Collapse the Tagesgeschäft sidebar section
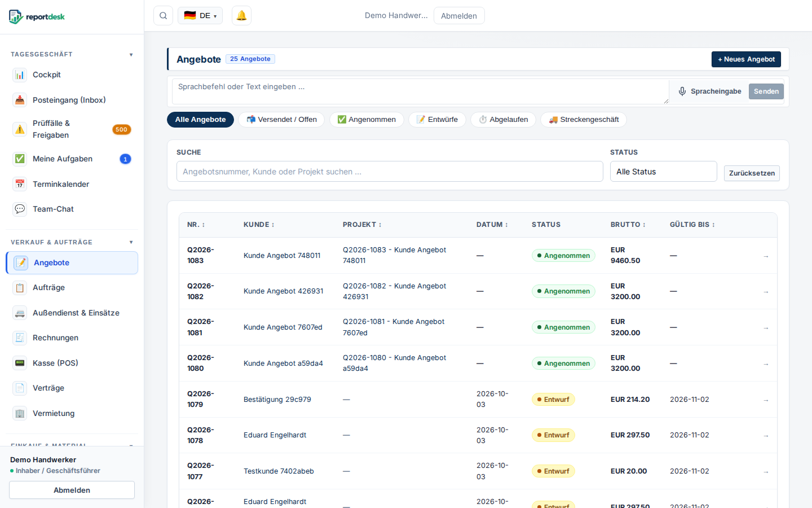 131,55
